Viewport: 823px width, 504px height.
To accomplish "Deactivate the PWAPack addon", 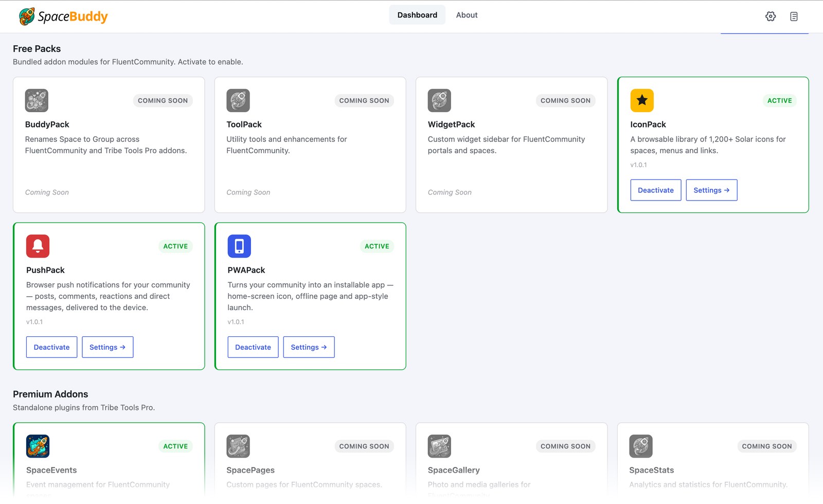I will tap(253, 347).
